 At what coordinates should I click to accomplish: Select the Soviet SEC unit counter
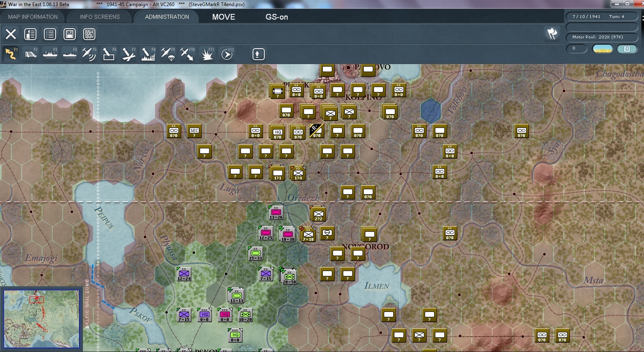(194, 131)
